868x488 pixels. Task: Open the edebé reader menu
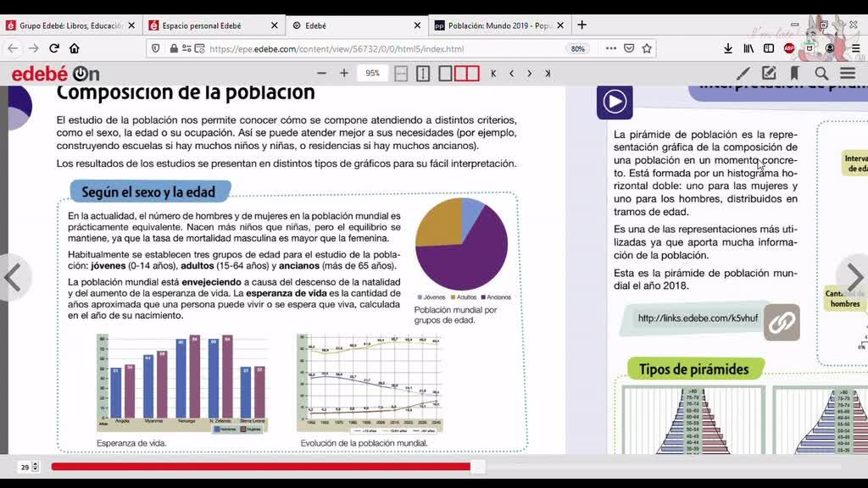(848, 73)
